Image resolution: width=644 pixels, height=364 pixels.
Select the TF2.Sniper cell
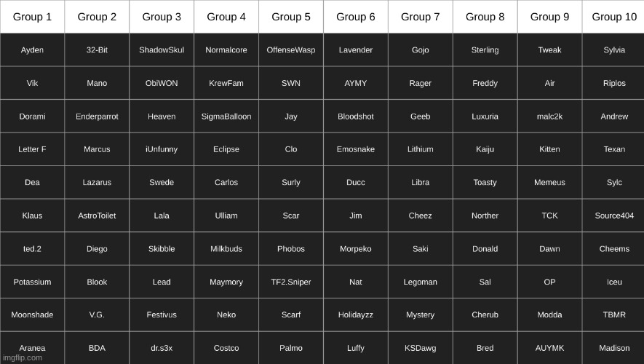291,282
